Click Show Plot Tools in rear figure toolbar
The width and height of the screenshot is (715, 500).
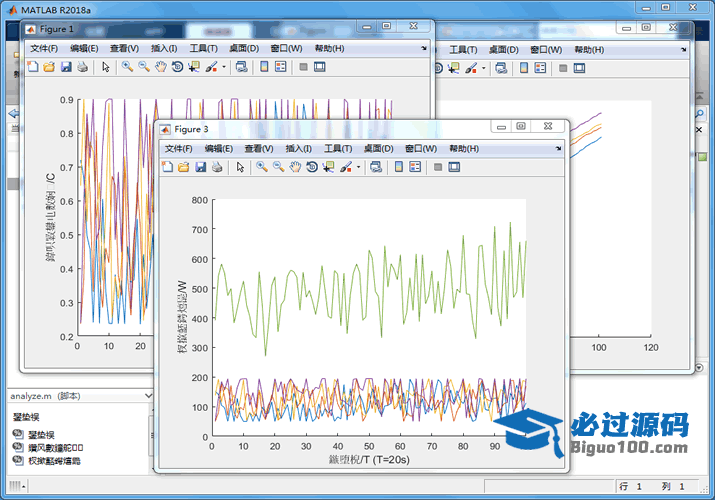580,68
